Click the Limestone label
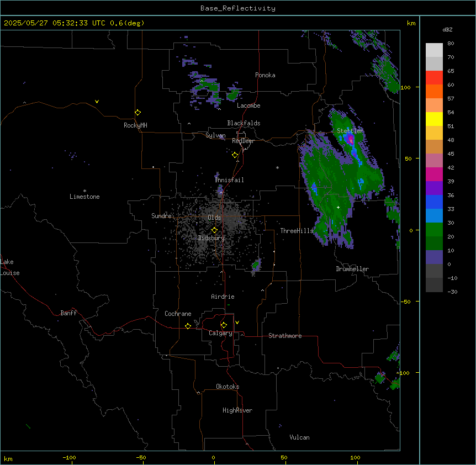 coord(84,197)
